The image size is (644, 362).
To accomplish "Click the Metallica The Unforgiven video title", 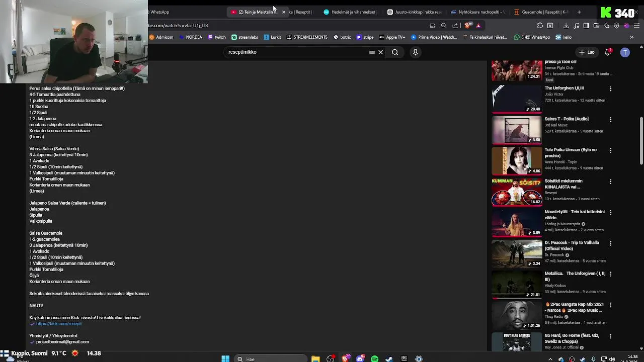I will coord(575,277).
